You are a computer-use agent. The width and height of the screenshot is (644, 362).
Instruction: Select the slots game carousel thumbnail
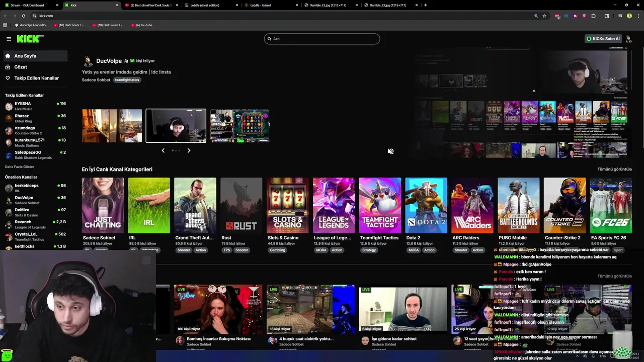click(239, 126)
